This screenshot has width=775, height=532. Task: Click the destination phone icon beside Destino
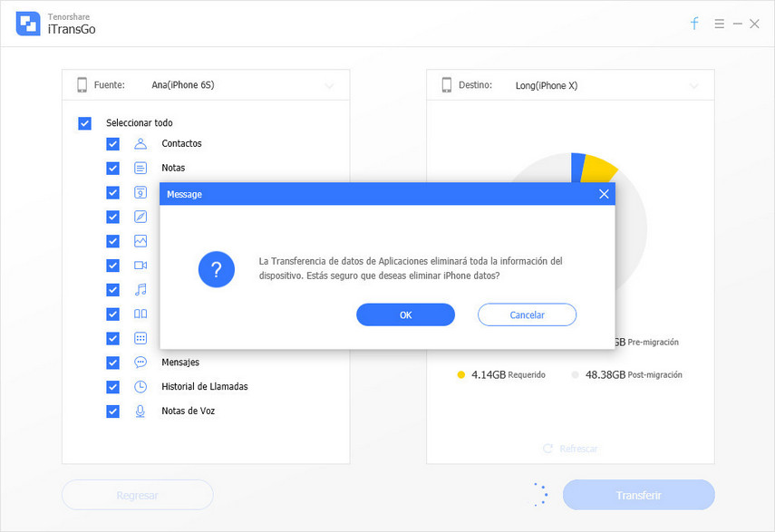click(447, 85)
